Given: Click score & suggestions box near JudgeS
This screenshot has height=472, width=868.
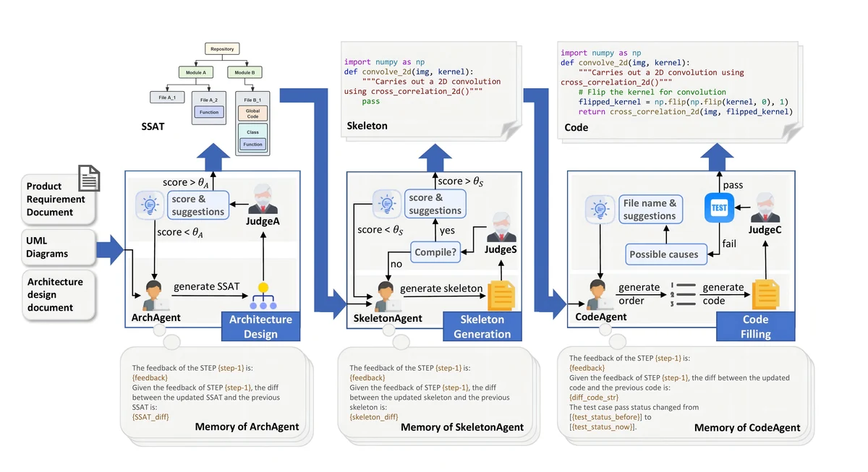Looking at the screenshot, I should point(435,205).
